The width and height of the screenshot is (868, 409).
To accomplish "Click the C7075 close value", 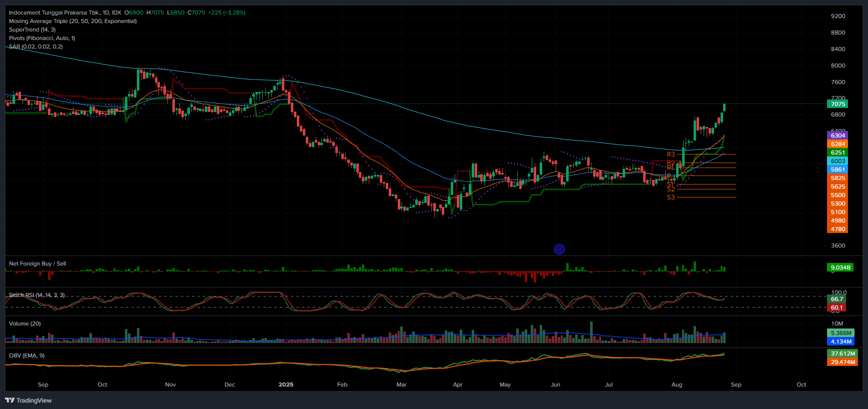I will [196, 12].
